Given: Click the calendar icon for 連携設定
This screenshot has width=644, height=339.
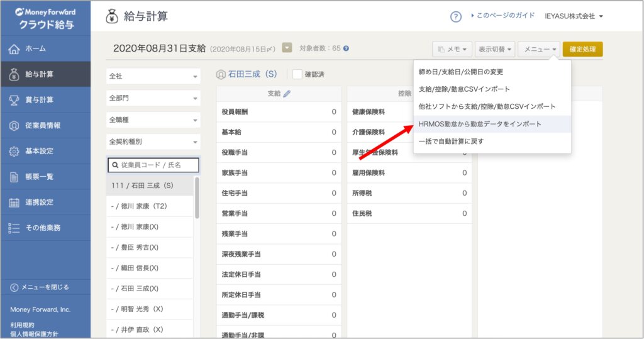Looking at the screenshot, I should click(x=14, y=203).
